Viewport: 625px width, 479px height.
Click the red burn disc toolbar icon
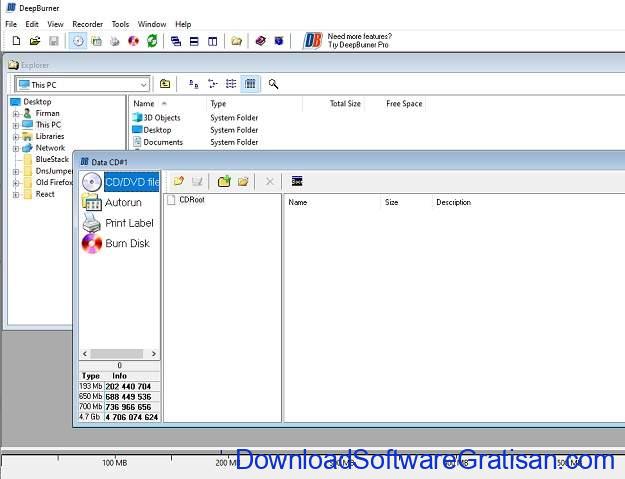click(x=134, y=41)
